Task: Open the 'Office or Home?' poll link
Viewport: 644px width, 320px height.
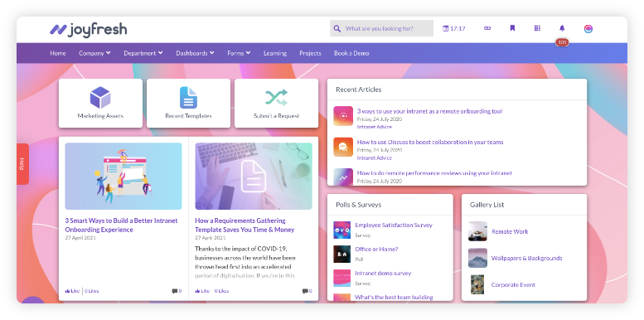Action: (x=376, y=249)
